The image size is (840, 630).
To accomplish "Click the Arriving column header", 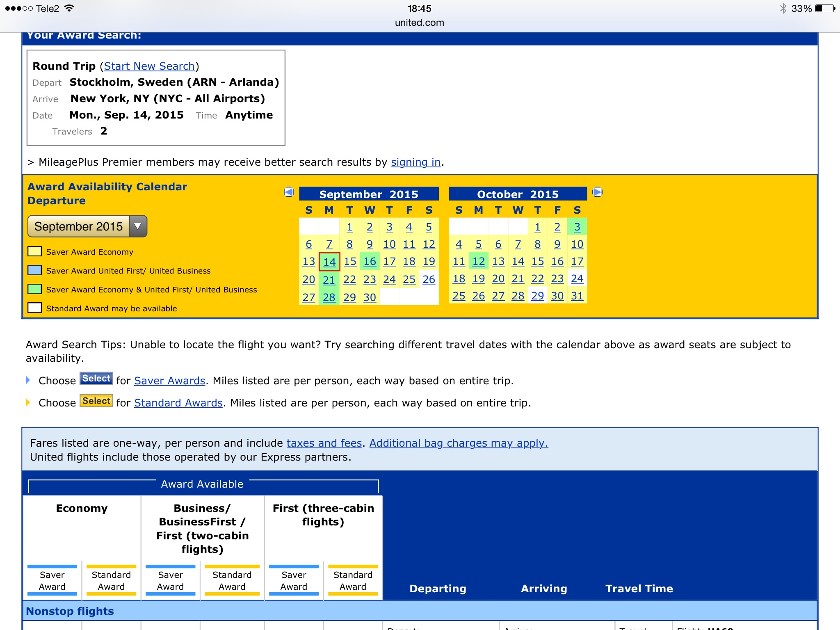I will (544, 589).
